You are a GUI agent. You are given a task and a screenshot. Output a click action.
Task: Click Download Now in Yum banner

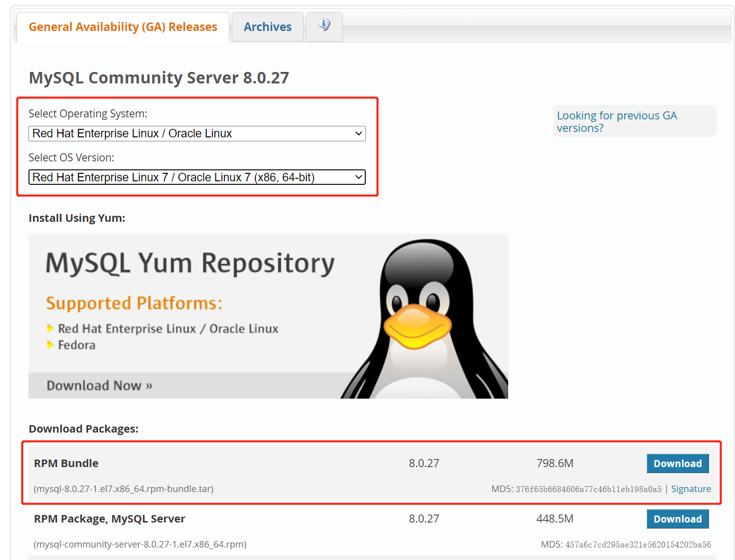[x=99, y=386]
